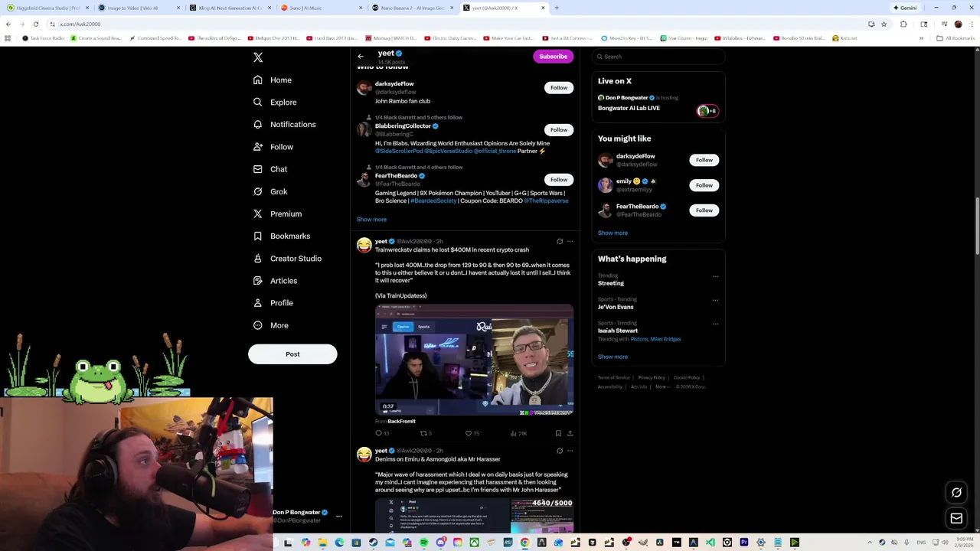
Task: Open the BackFromIt source link
Action: 401,422
